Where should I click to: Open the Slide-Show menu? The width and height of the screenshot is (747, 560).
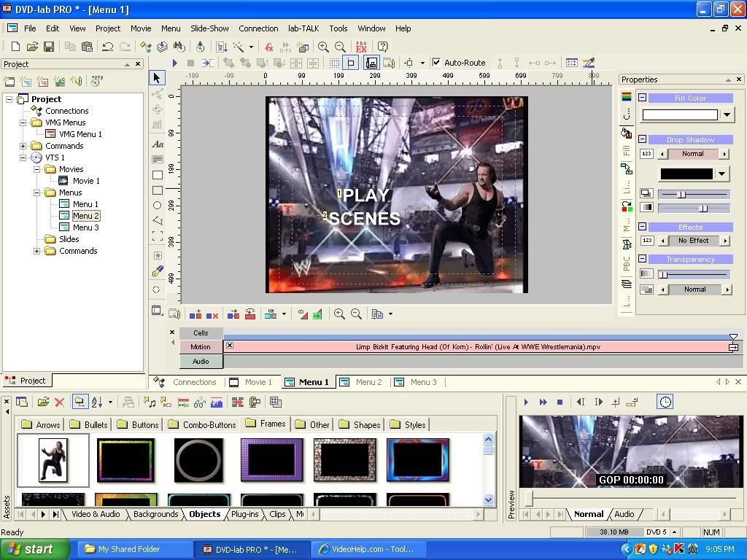click(x=209, y=28)
